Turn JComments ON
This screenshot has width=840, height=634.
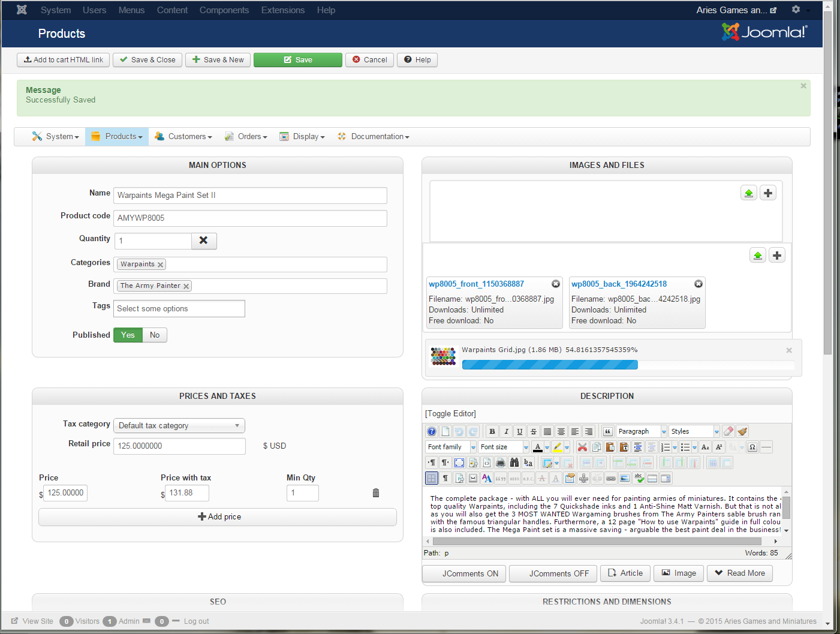pyautogui.click(x=464, y=573)
